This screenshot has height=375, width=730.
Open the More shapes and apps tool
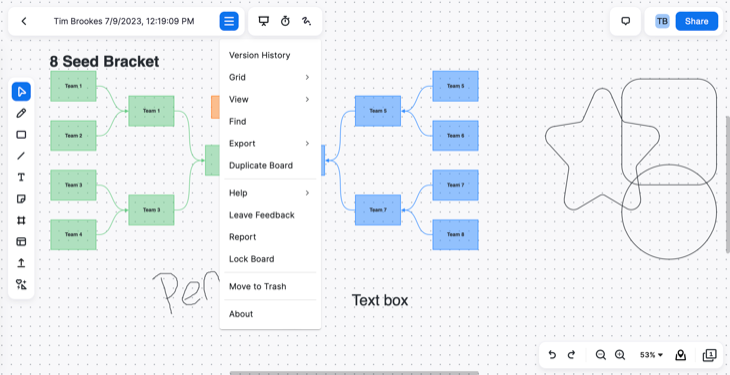(x=21, y=285)
